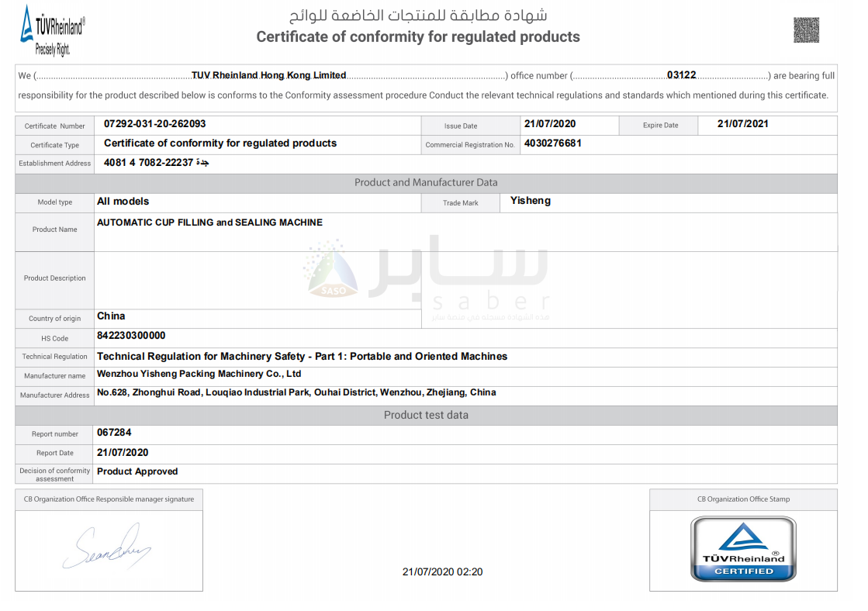
Task: Select manufacturer address starting 'No.628, Zhonghui Road'
Action: pyautogui.click(x=297, y=392)
